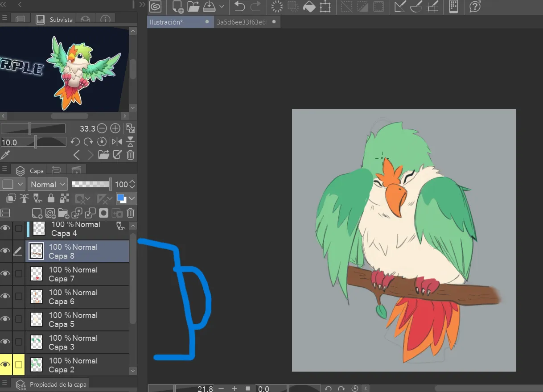Hide the Capa 2 layer eye
The width and height of the screenshot is (543, 392).
tap(5, 364)
